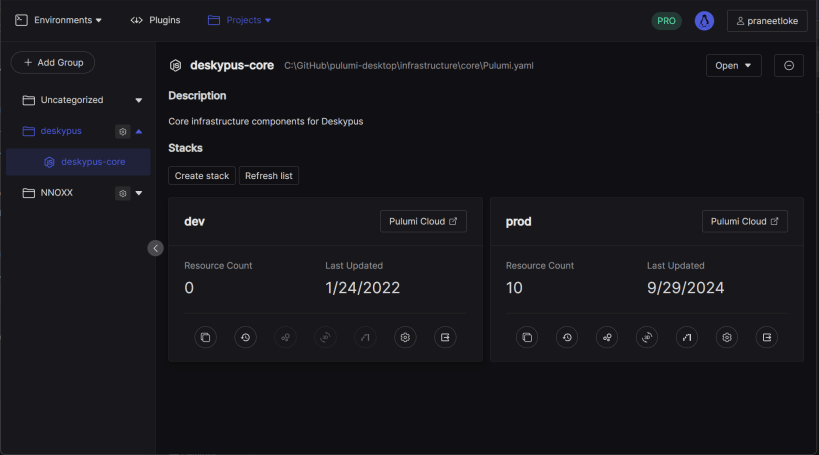Click the Create stack button
Viewport: 819px width, 455px height.
coord(202,176)
